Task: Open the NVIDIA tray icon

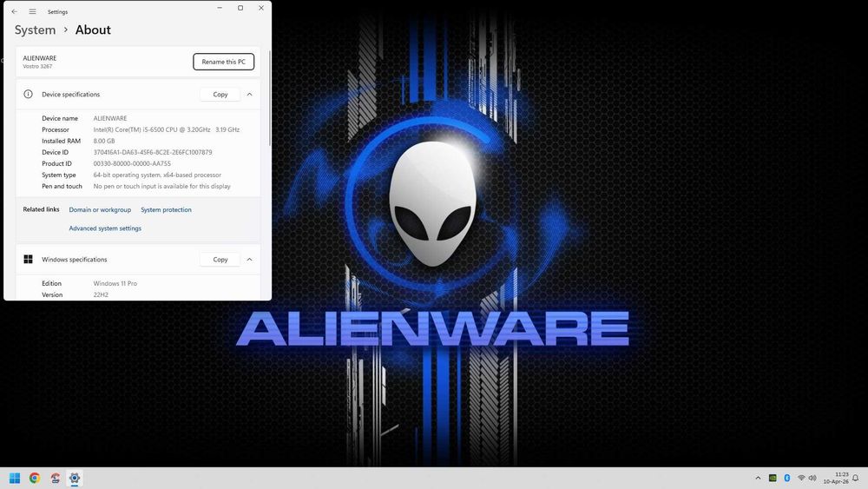Action: (773, 478)
